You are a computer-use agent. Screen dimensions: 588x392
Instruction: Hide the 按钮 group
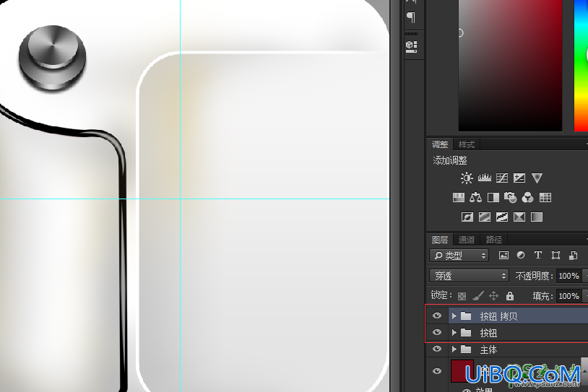[x=437, y=332]
